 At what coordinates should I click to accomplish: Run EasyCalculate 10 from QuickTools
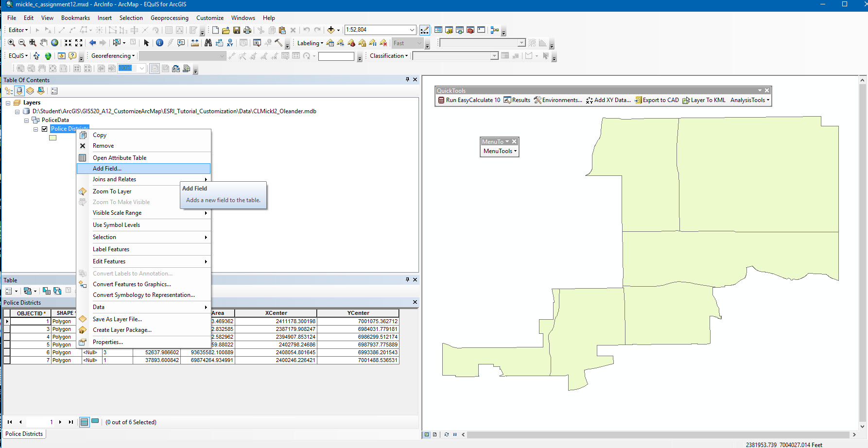click(x=469, y=100)
